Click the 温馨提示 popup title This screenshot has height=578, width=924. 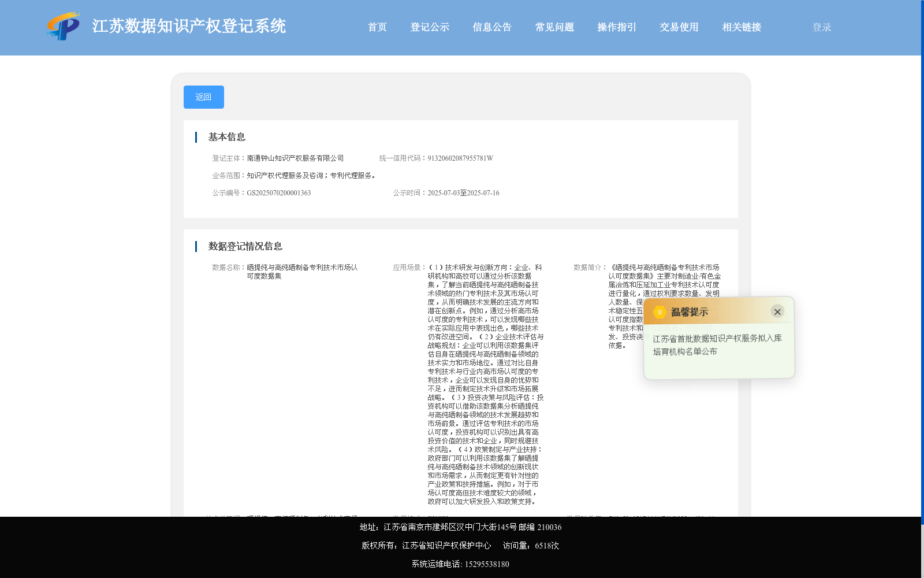pyautogui.click(x=690, y=312)
